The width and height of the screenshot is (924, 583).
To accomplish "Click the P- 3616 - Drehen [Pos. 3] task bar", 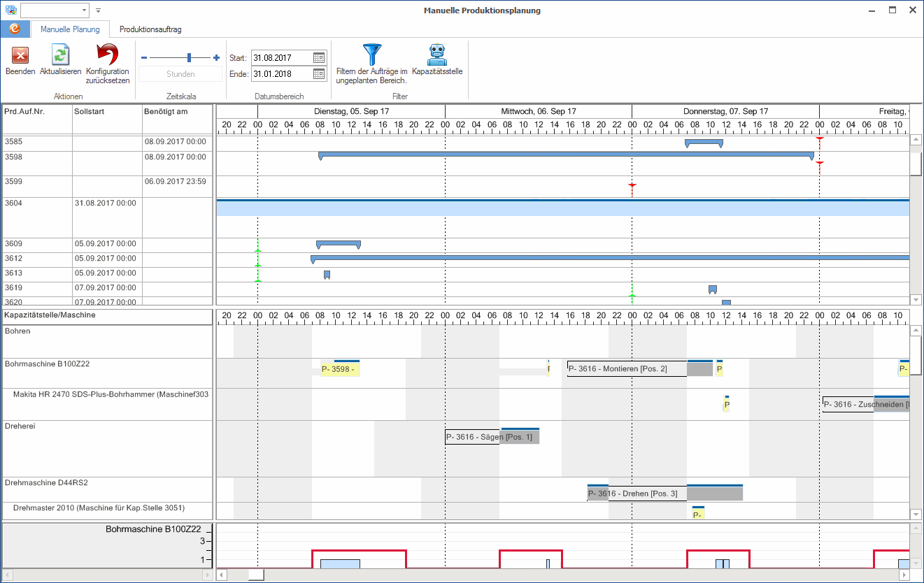I will (664, 494).
